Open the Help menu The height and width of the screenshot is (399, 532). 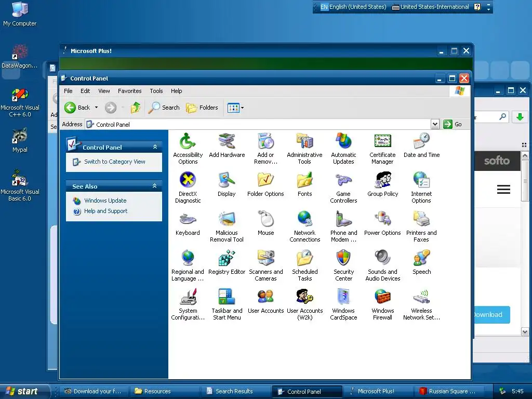click(x=177, y=91)
